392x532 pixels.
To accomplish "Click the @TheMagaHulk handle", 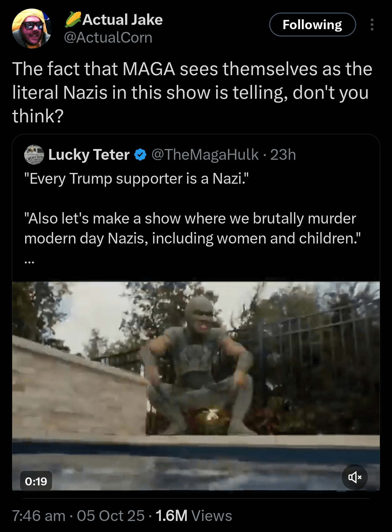I will (x=205, y=155).
